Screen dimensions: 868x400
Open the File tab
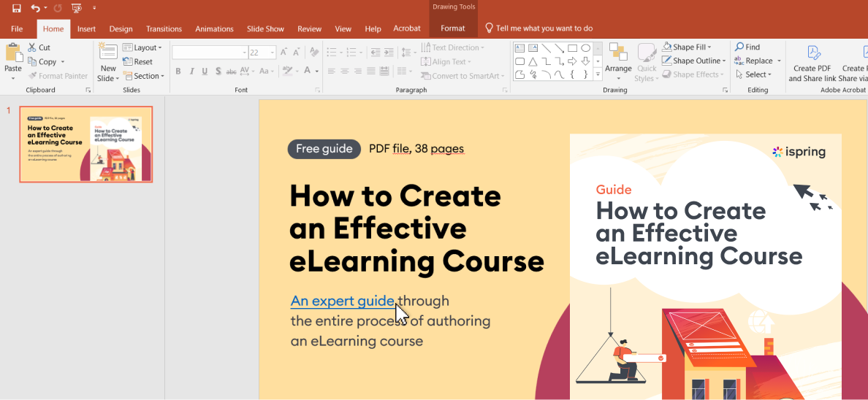(x=17, y=28)
